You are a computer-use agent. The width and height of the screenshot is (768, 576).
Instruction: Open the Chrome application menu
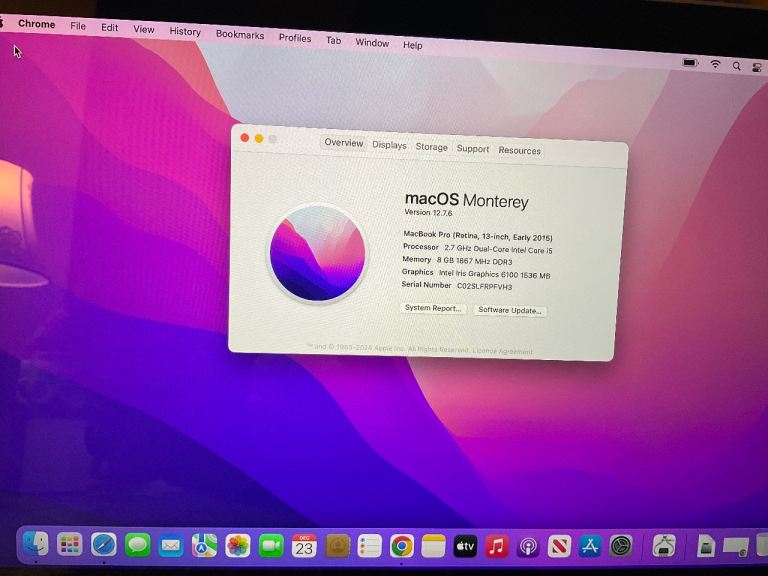pyautogui.click(x=36, y=24)
